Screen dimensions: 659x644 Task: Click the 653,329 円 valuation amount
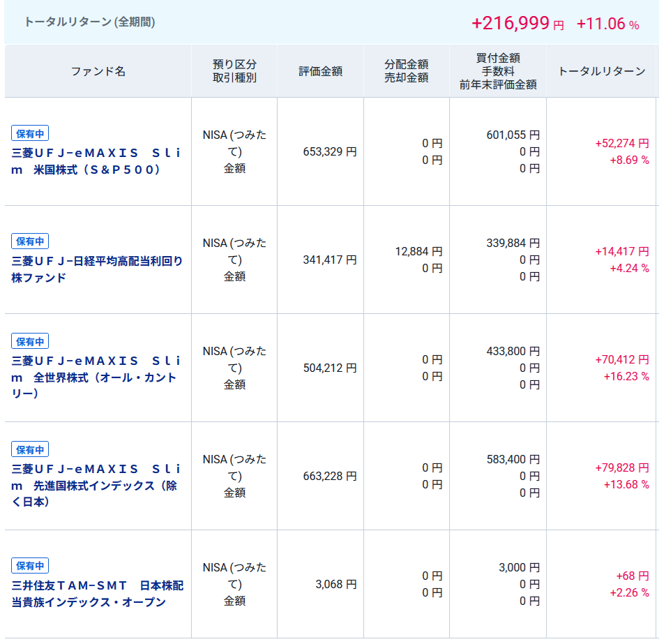click(329, 151)
